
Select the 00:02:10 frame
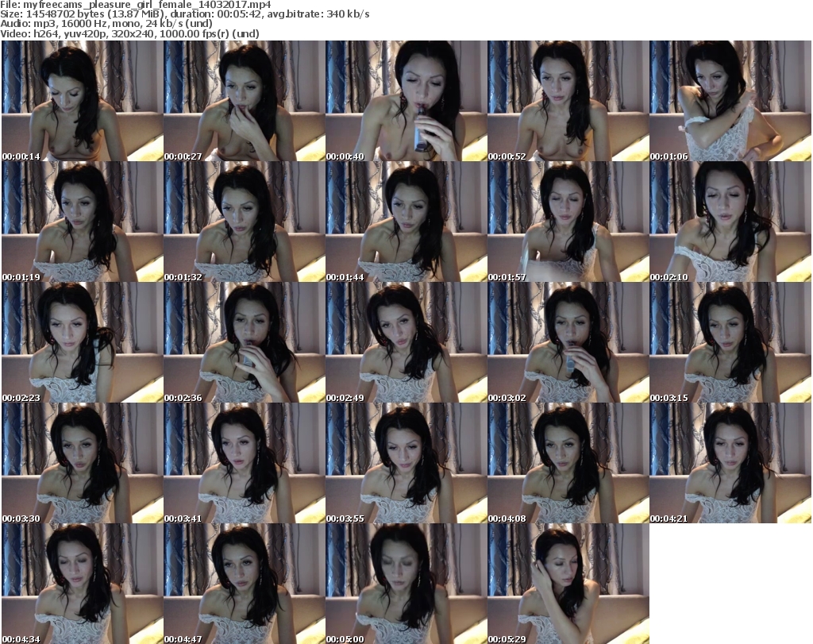coord(730,222)
